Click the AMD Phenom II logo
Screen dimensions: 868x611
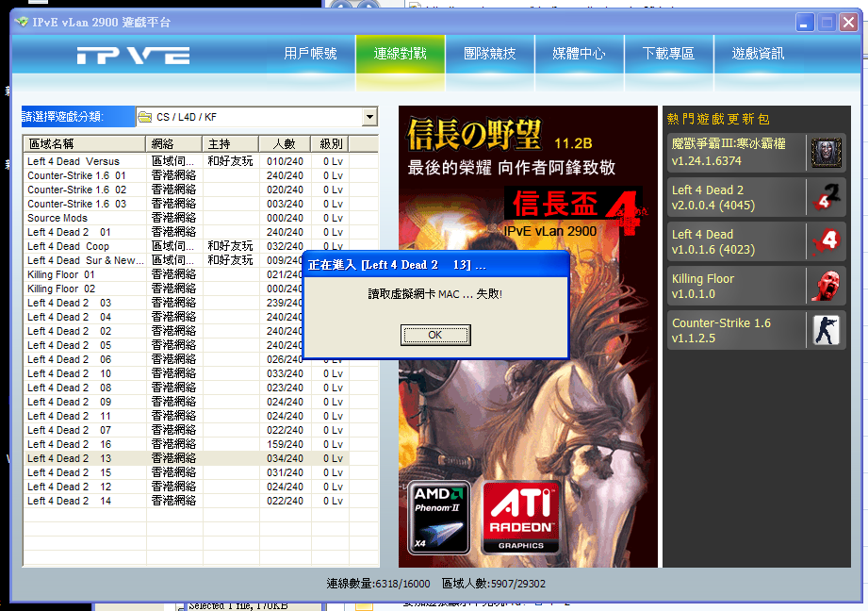[439, 518]
